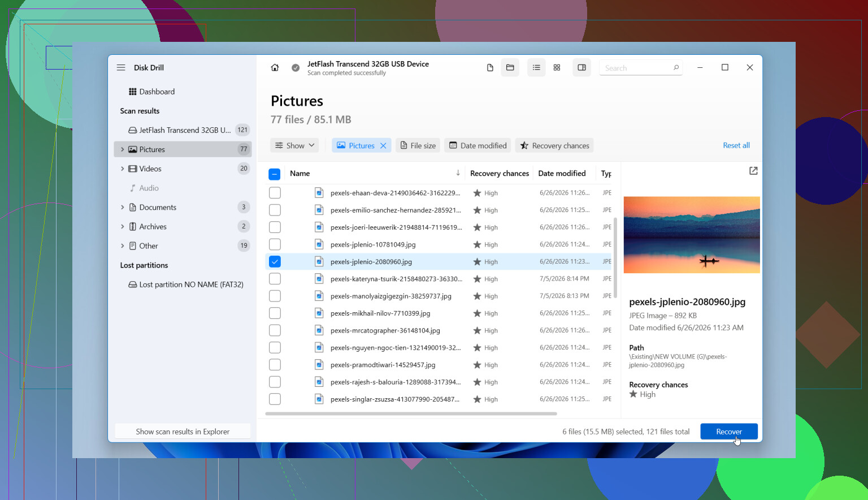This screenshot has width=868, height=500.
Task: Remove the Pictures filter with X
Action: [383, 146]
